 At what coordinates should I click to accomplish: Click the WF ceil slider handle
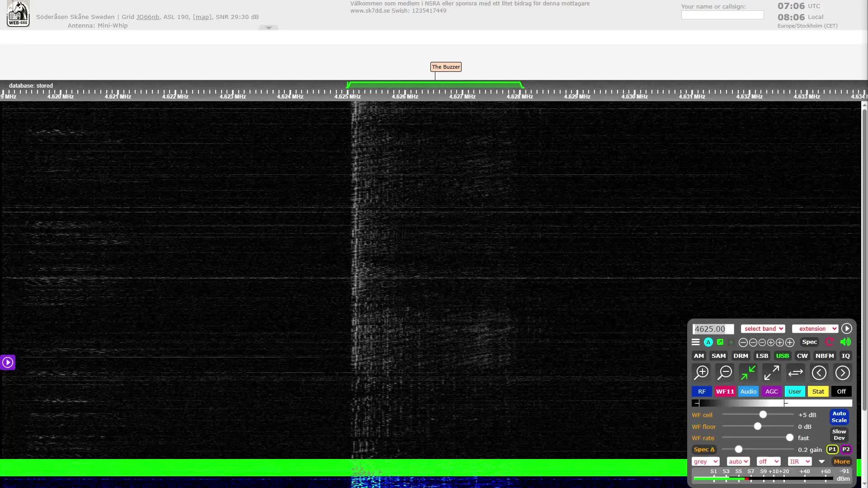763,415
